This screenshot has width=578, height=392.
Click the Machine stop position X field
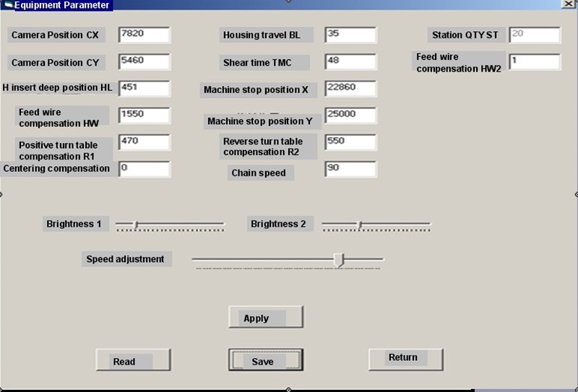coord(350,89)
